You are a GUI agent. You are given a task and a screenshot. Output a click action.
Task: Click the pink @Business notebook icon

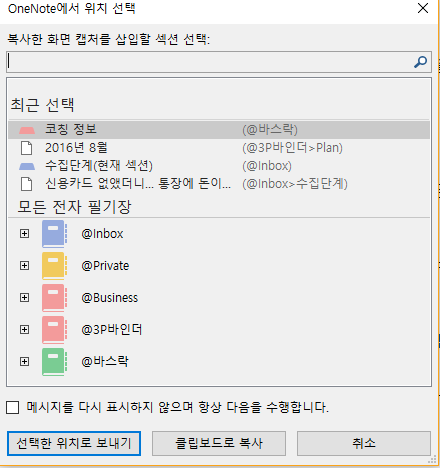click(x=54, y=298)
